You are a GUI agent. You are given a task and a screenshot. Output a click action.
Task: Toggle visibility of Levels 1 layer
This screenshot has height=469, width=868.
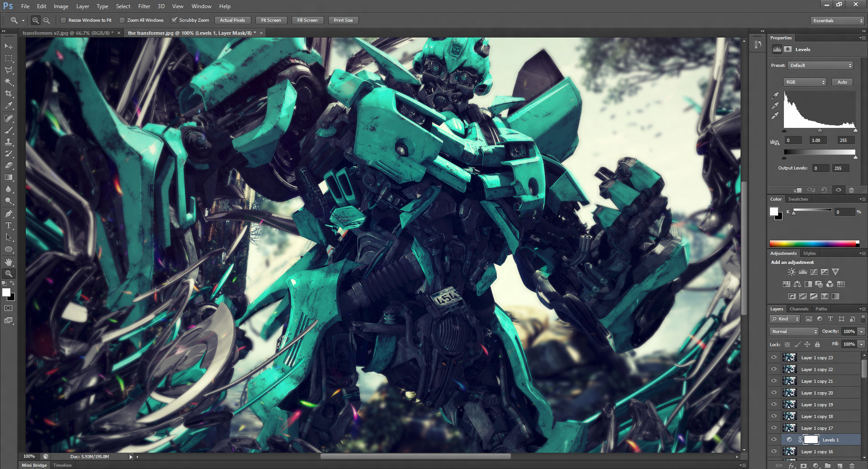[774, 440]
